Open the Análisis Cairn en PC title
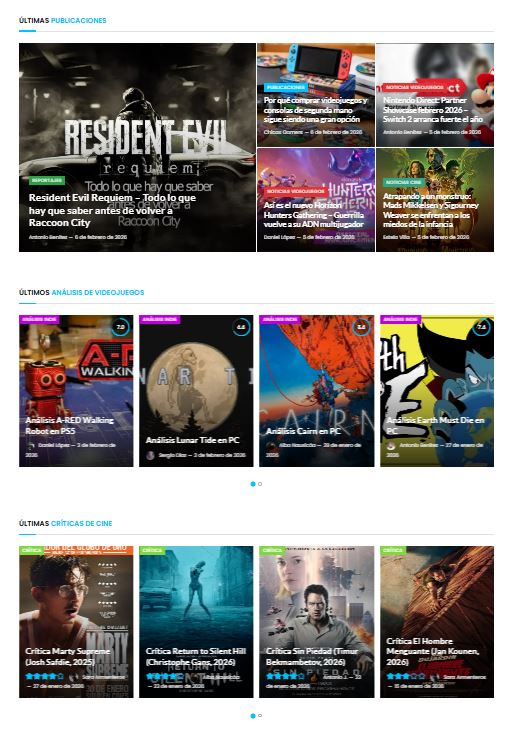This screenshot has width=516, height=734. pos(303,431)
